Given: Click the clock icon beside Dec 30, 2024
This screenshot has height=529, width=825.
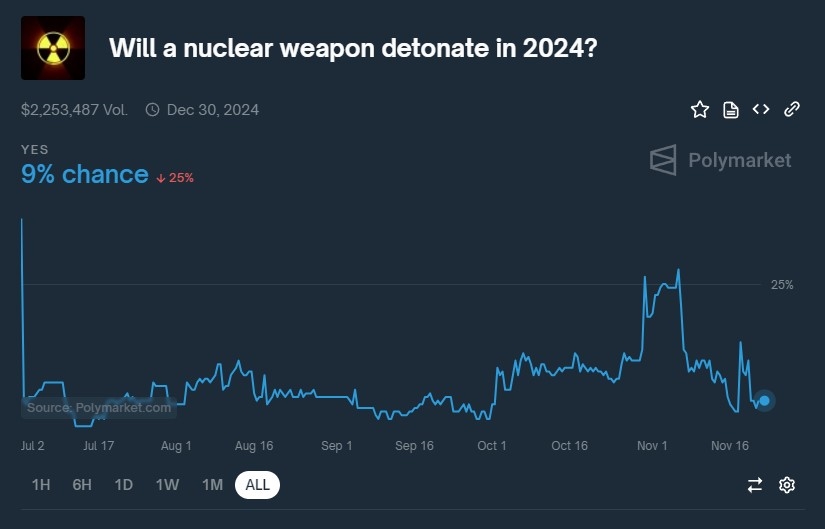Looking at the screenshot, I should [152, 110].
